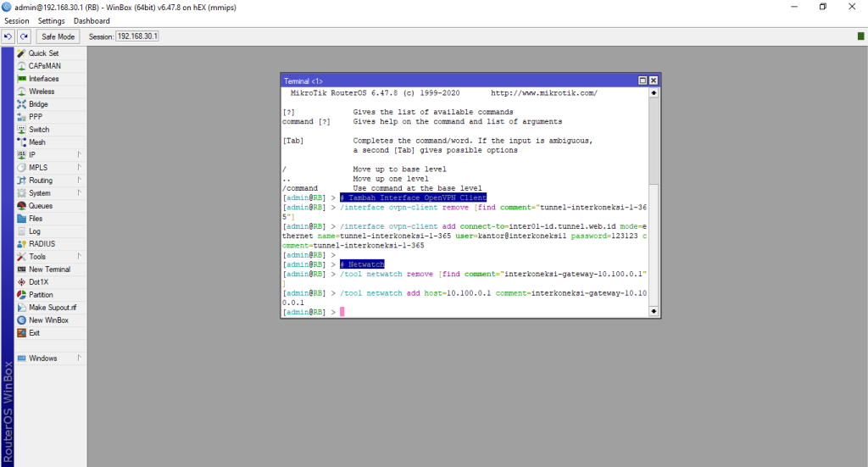Open the Bridge section
Image resolution: width=868 pixels, height=467 pixels.
pos(22,104)
